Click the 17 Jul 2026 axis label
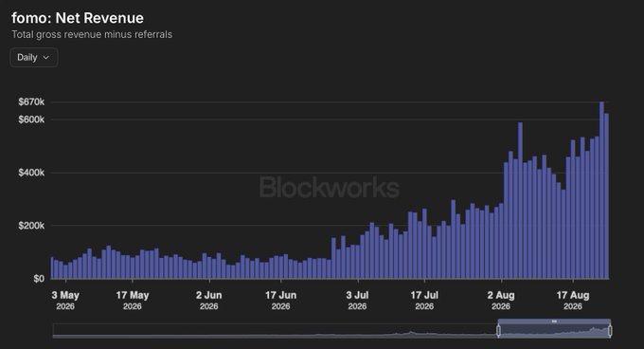 [424, 301]
